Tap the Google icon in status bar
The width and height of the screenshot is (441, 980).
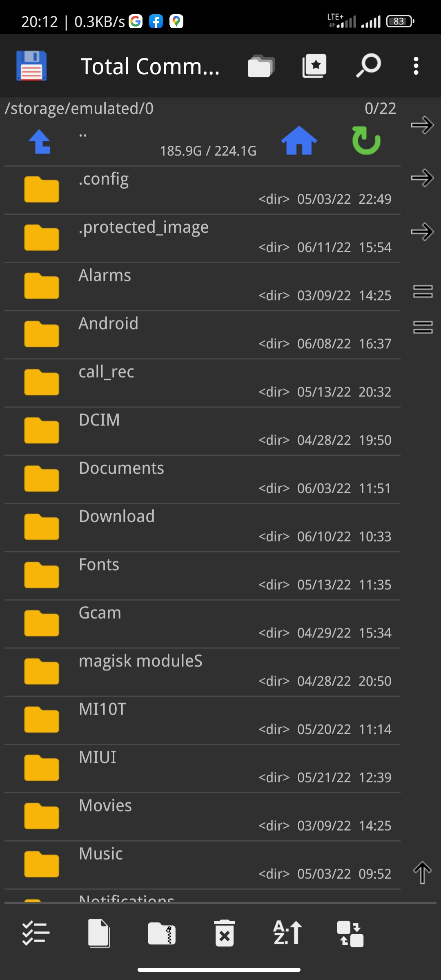tap(136, 21)
